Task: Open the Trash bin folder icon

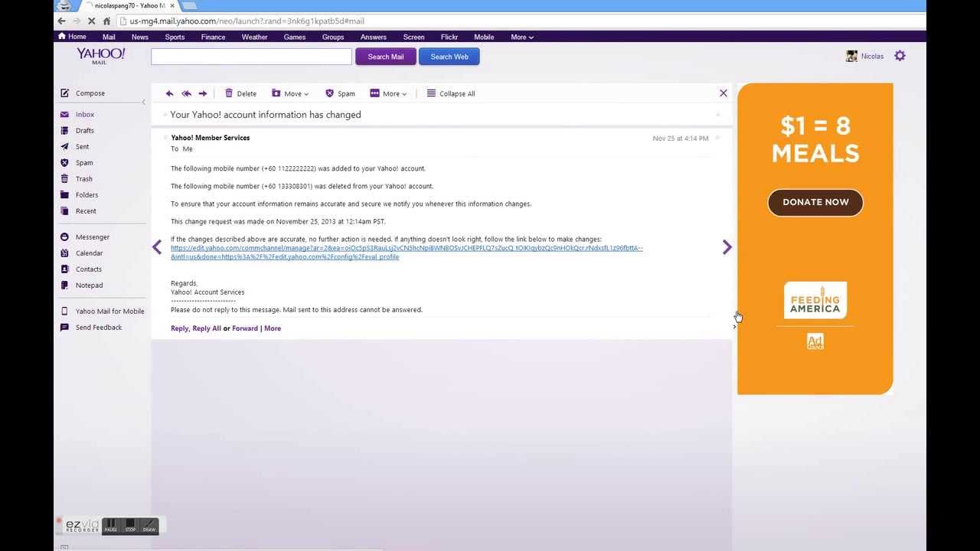Action: [x=65, y=179]
